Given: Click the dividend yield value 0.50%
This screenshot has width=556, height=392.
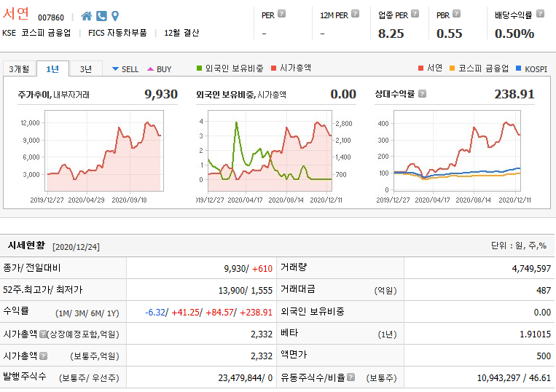Looking at the screenshot, I should pos(514,34).
